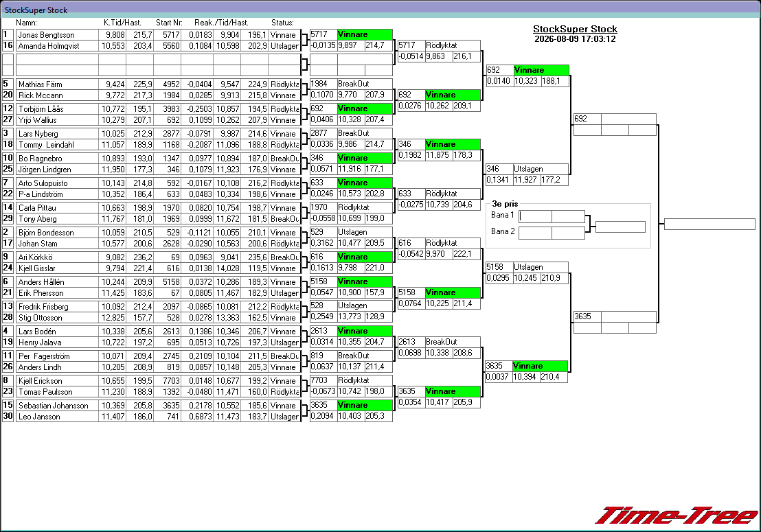Select Arto Sulopuisto entry
761x532 pixels.
pyautogui.click(x=57, y=183)
